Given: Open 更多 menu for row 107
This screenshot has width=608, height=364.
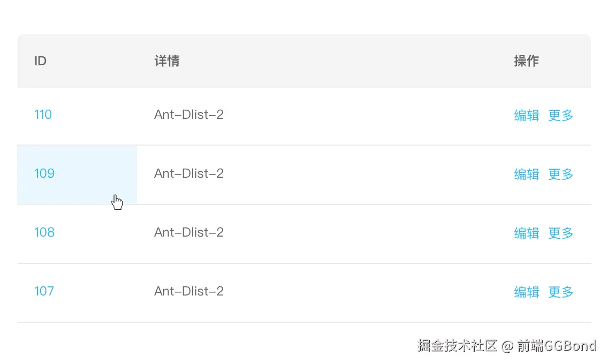Looking at the screenshot, I should 560,292.
